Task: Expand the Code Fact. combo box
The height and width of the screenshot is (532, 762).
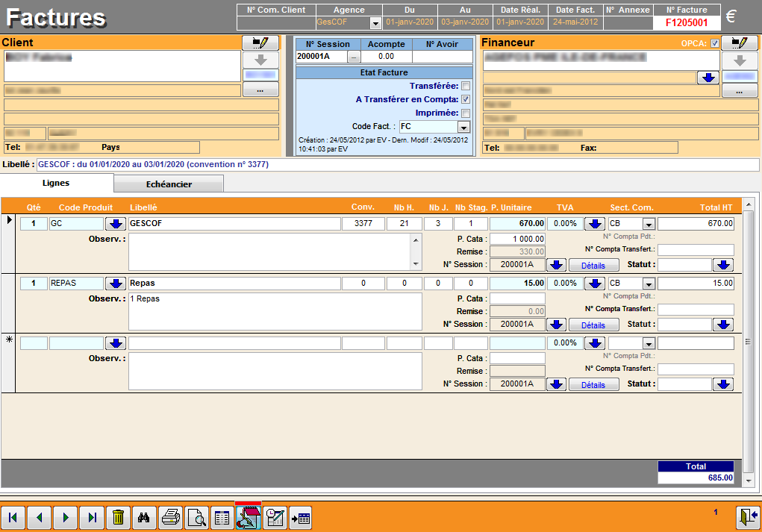Action: (x=463, y=127)
